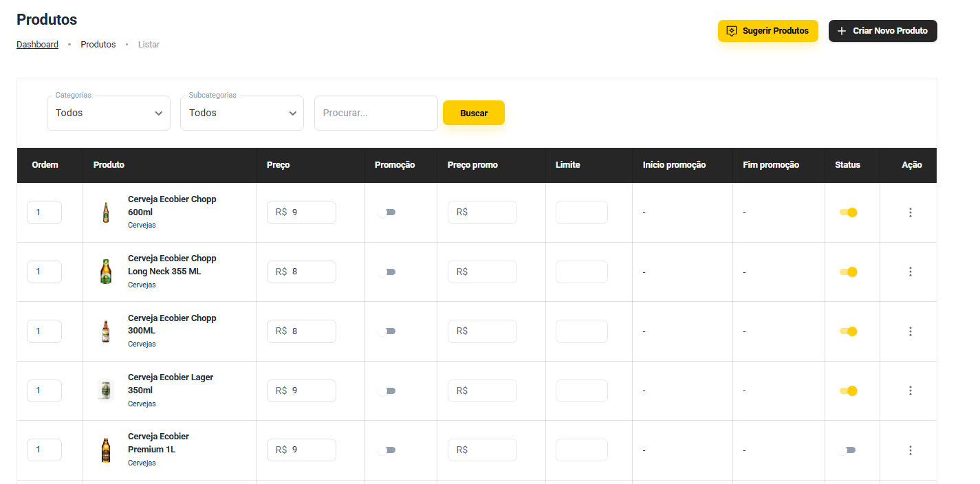Click promo price field of Premium 1L

coord(482,450)
